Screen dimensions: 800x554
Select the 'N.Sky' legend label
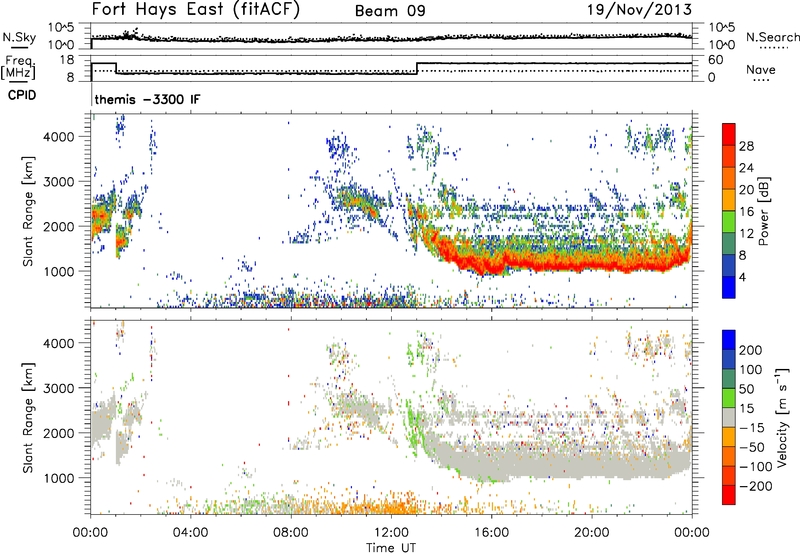coord(19,37)
